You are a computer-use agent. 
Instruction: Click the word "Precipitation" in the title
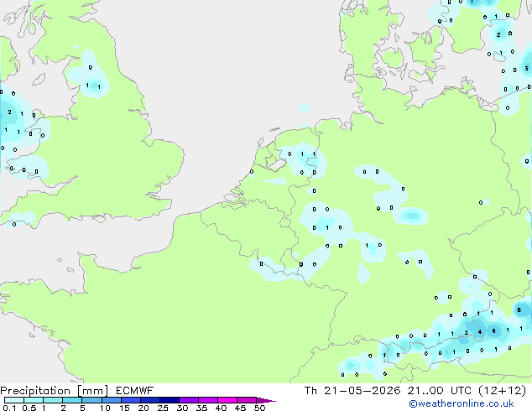pyautogui.click(x=35, y=391)
